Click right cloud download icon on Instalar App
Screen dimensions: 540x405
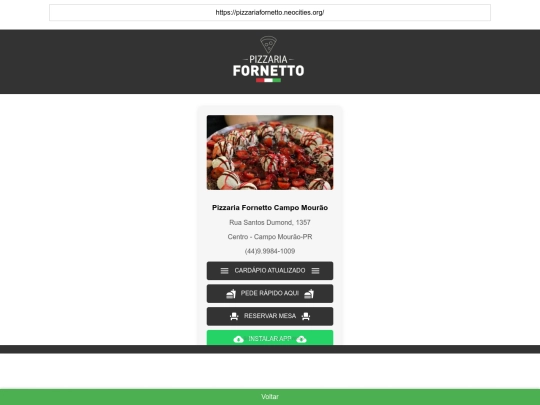(301, 339)
